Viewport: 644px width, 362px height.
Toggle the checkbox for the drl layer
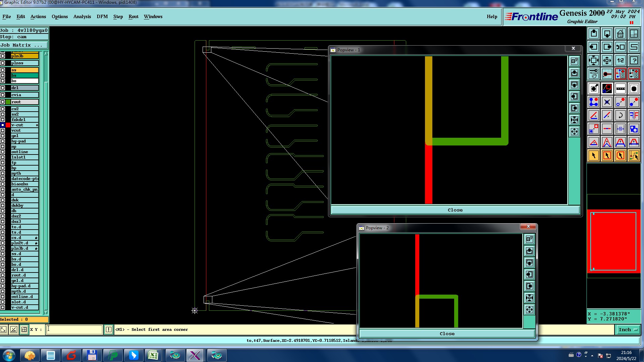pyautogui.click(x=3, y=88)
